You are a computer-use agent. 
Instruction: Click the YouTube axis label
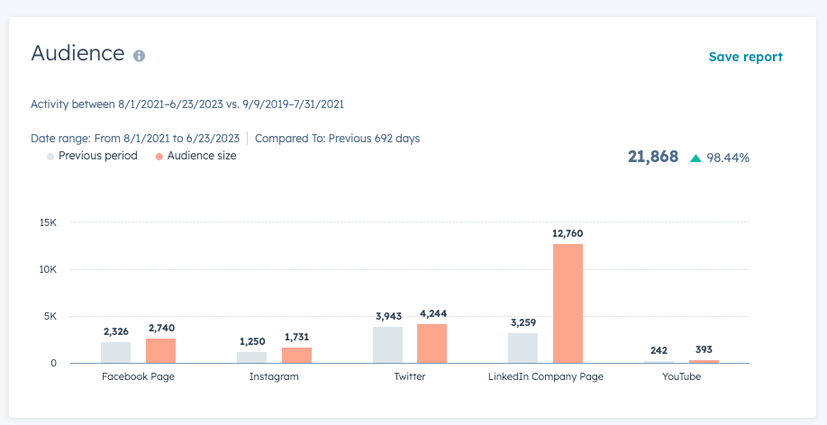point(681,377)
